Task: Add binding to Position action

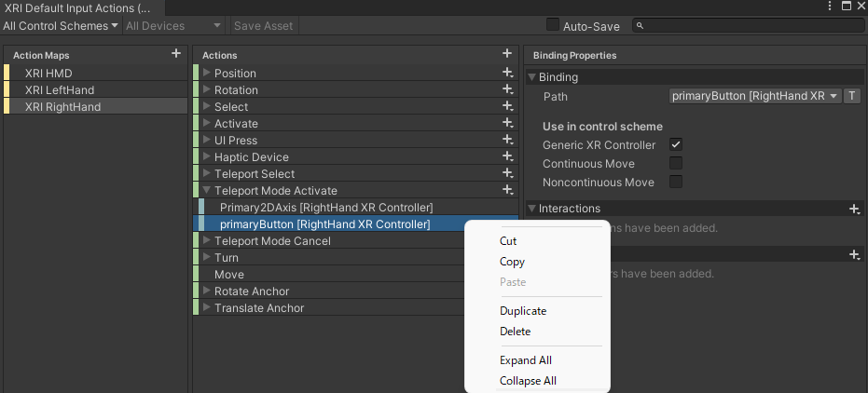Action: 507,73
